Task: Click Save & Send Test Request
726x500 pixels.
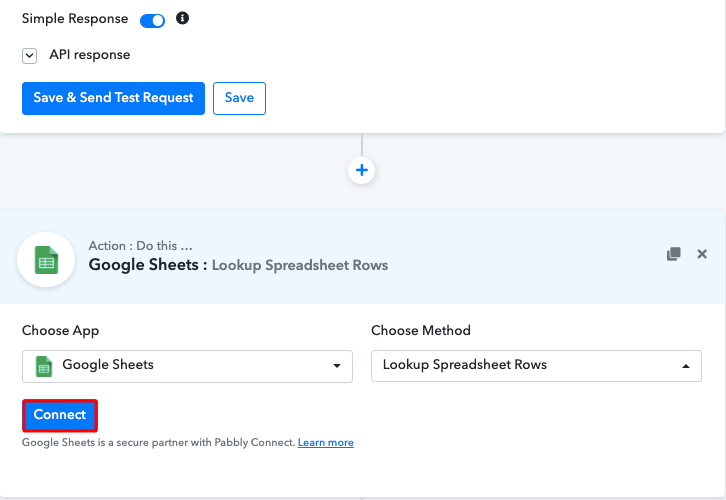Action: tap(113, 98)
